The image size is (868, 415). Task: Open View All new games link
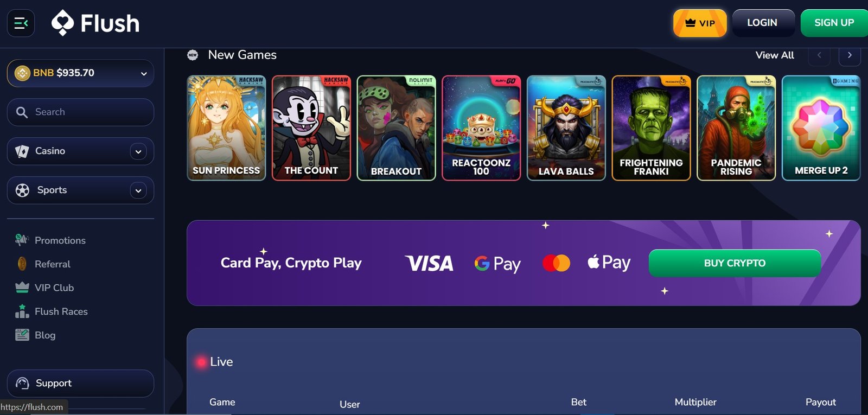pos(775,55)
